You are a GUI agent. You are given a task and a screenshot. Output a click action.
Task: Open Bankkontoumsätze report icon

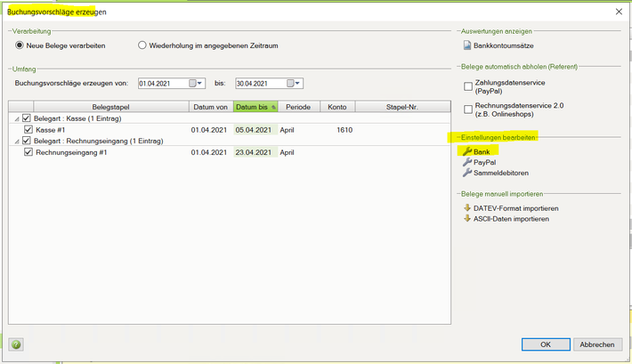(x=467, y=45)
